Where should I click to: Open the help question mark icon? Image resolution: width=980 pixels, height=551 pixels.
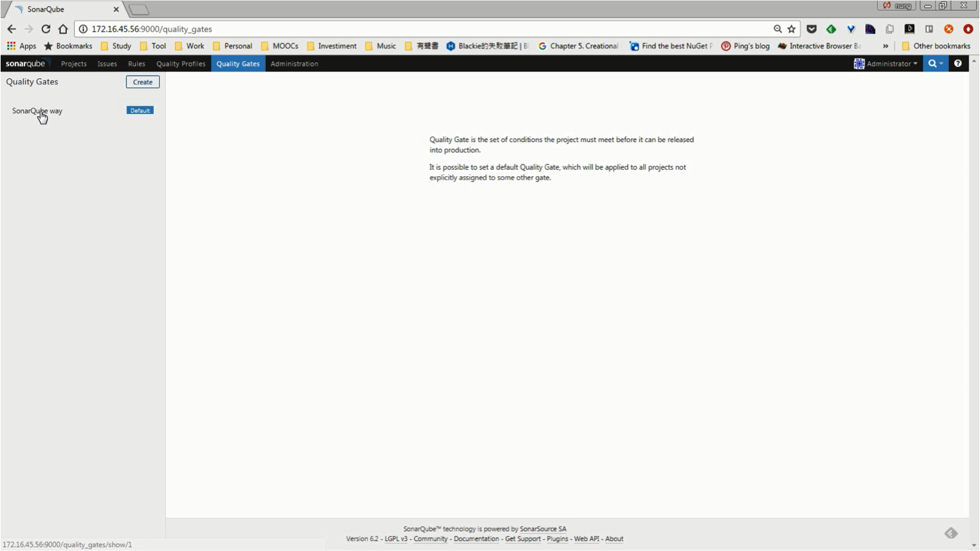point(957,64)
